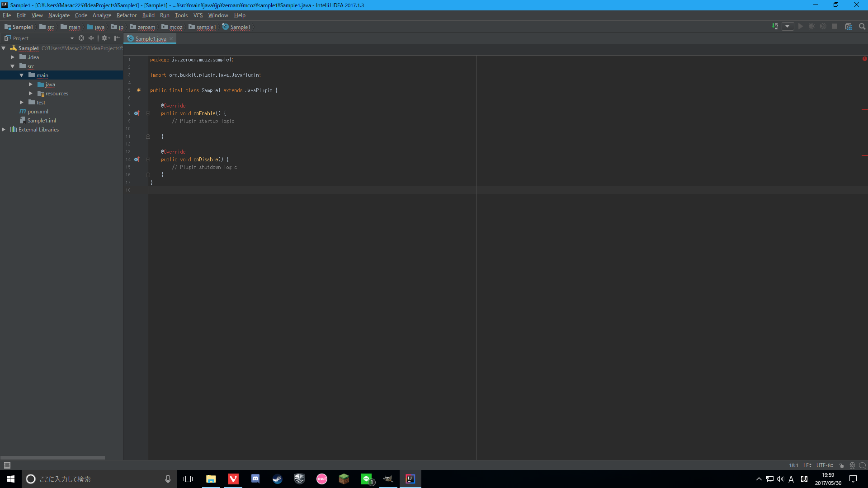Open the Event Log bubble icon
868x488 pixels.
pos(862,465)
